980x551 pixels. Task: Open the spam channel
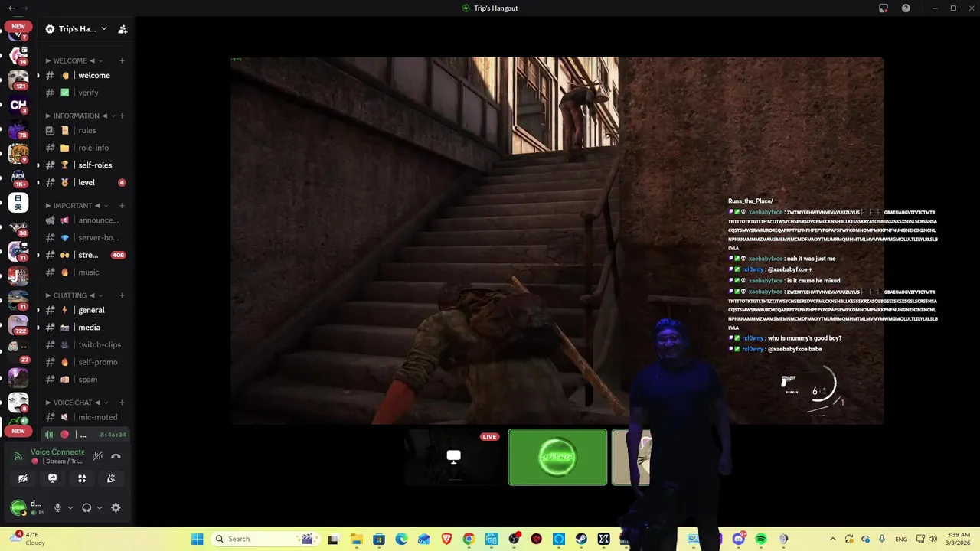[86, 379]
